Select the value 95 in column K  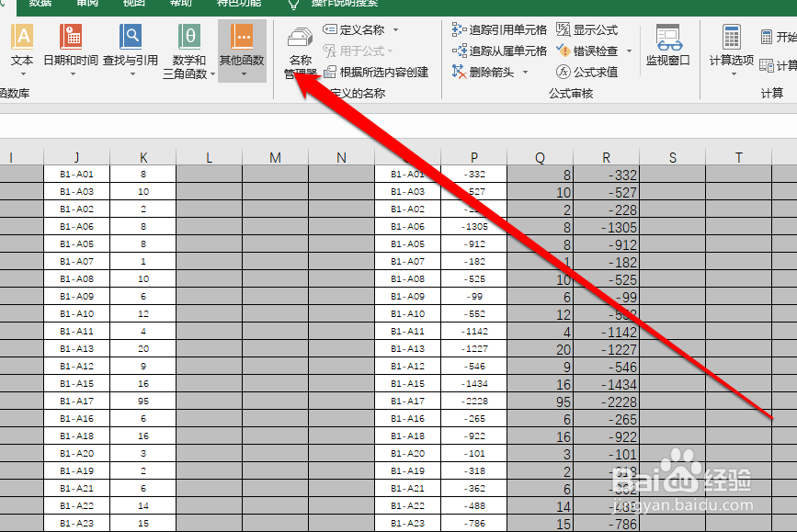click(143, 401)
